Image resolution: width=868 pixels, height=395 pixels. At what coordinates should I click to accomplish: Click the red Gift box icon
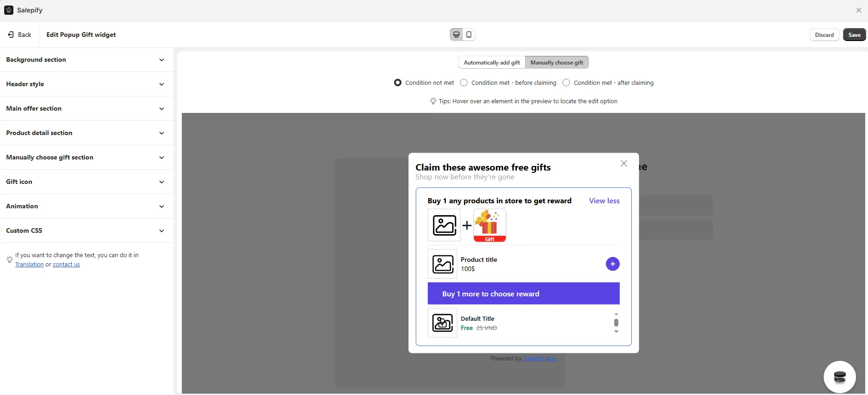(x=490, y=225)
